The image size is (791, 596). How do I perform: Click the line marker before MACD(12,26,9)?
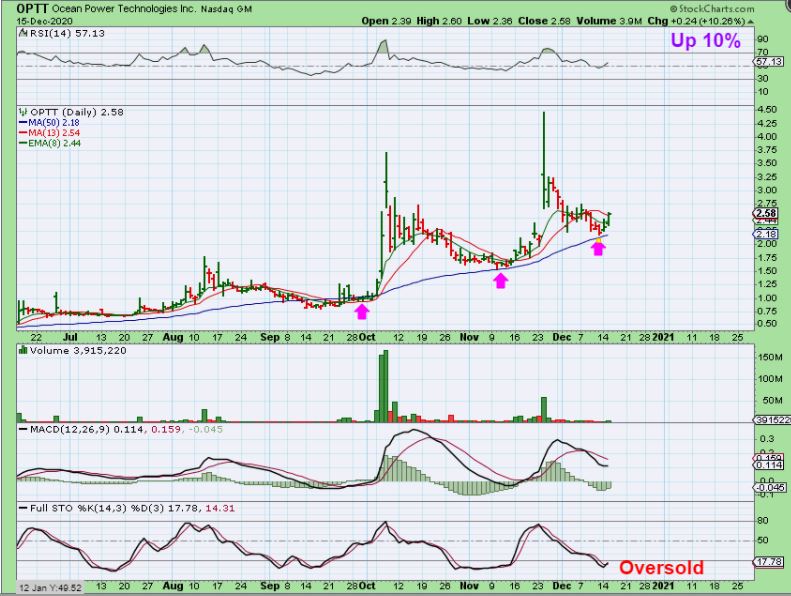(x=23, y=429)
